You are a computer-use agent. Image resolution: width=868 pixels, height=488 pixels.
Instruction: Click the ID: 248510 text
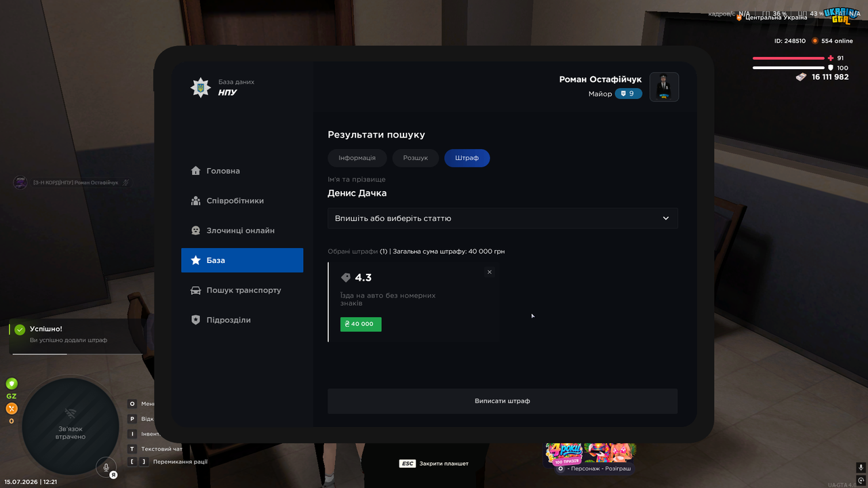790,41
